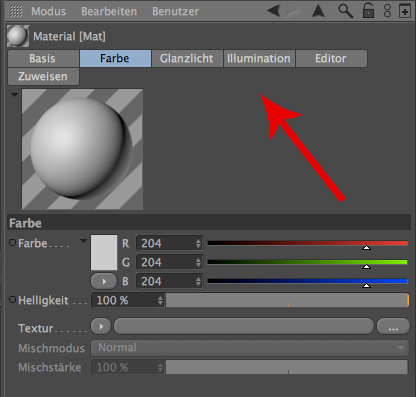The image size is (416, 397).
Task: Toggle the Farbe animation dot
Action: pyautogui.click(x=12, y=243)
